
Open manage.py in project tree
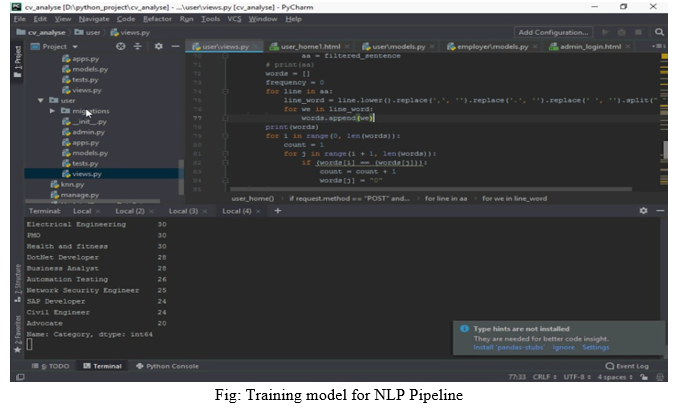(80, 195)
